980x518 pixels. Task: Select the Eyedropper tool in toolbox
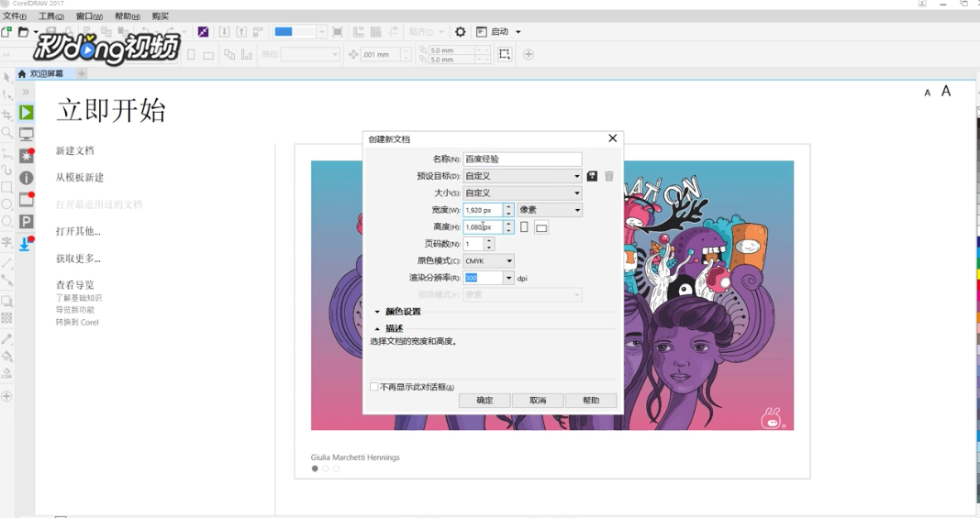tap(6, 339)
